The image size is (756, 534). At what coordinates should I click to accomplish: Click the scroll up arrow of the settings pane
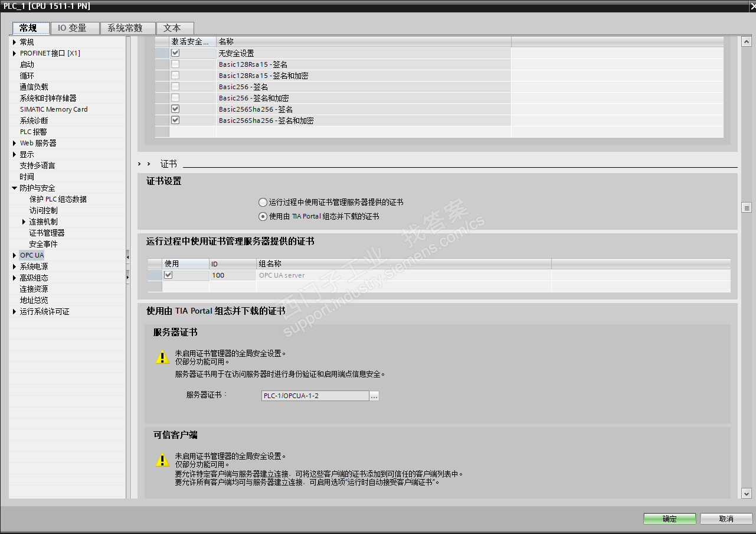[747, 40]
